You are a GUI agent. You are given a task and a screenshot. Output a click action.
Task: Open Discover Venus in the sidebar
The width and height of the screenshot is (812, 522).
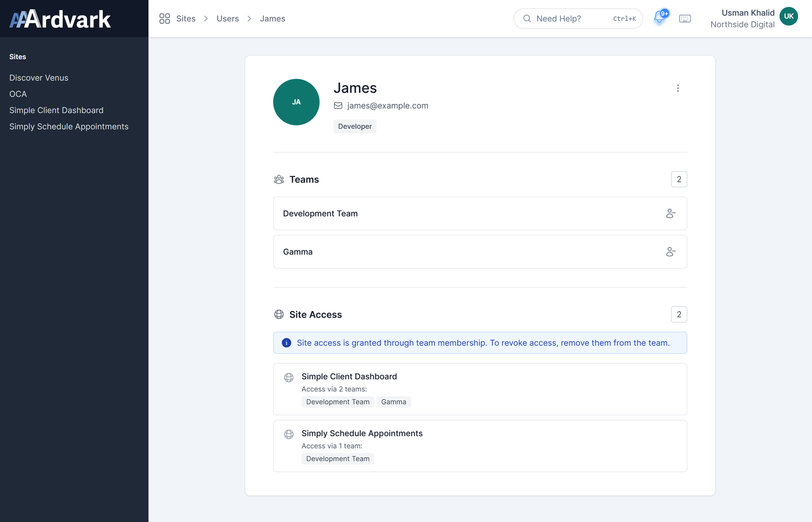pos(39,78)
